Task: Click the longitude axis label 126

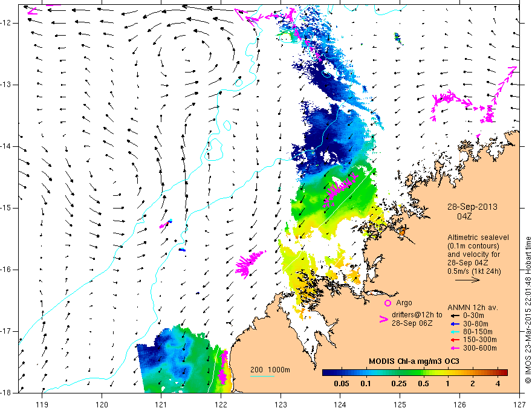Action: pos(459,404)
